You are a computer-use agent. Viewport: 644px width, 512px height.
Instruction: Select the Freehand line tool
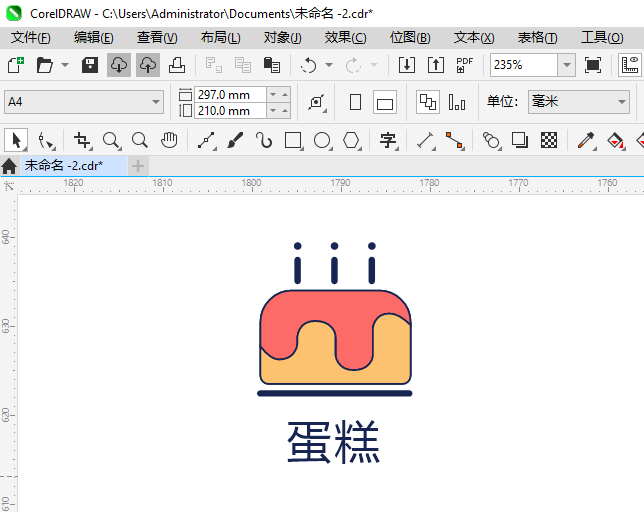[207, 140]
